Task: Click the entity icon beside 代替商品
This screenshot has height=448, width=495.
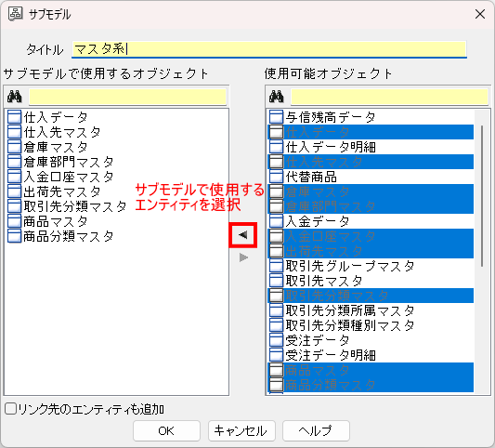Action: (276, 177)
